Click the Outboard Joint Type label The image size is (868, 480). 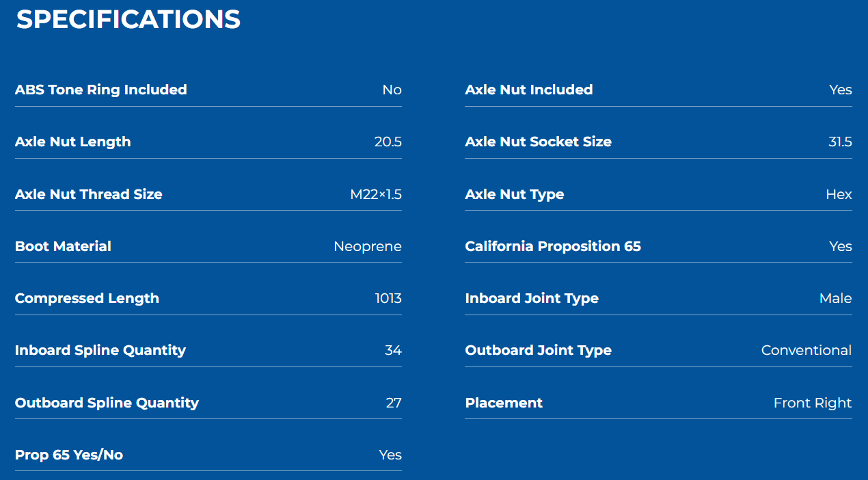point(538,350)
